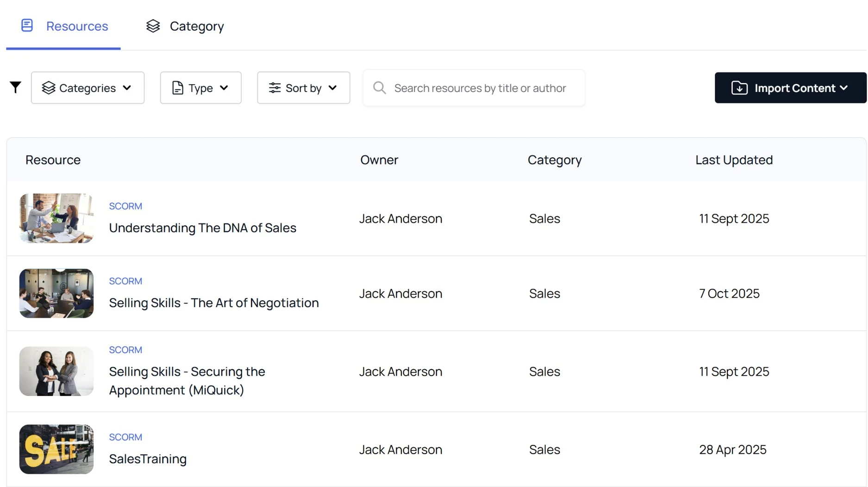Click the sliders icon in Sort by
868x487 pixels.
(275, 88)
